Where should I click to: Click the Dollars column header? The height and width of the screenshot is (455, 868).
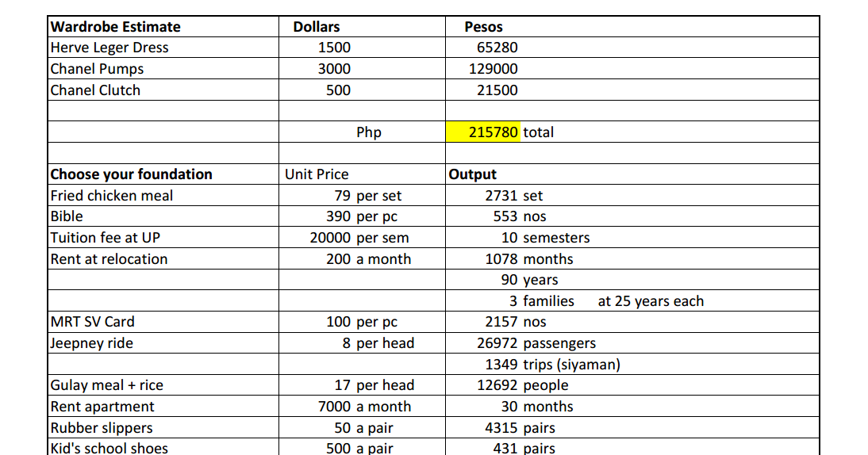pos(362,26)
